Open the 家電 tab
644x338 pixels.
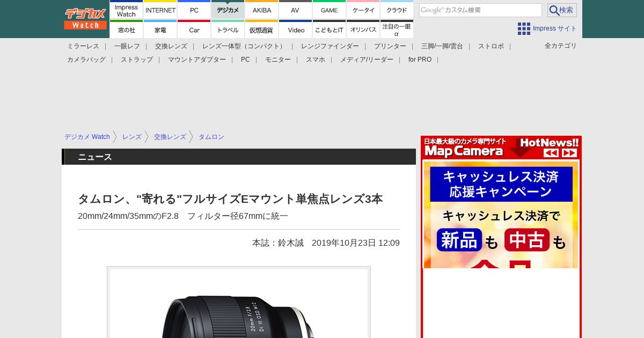(x=160, y=30)
